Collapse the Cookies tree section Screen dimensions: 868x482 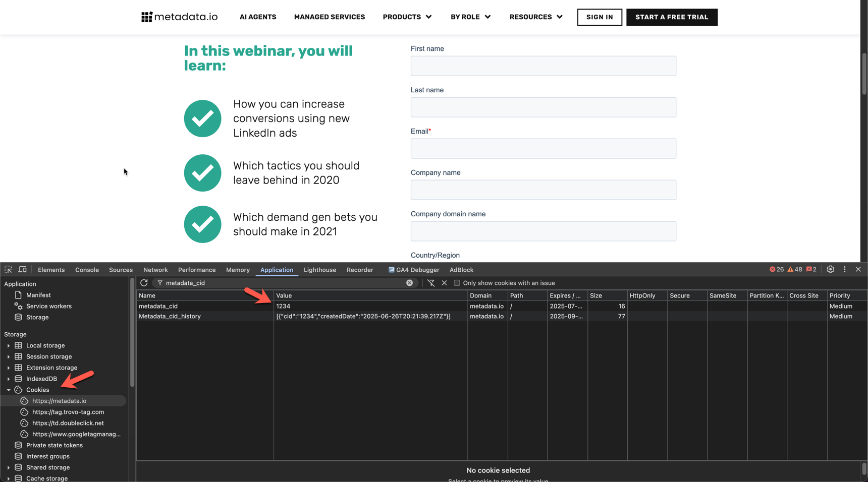pyautogui.click(x=9, y=390)
